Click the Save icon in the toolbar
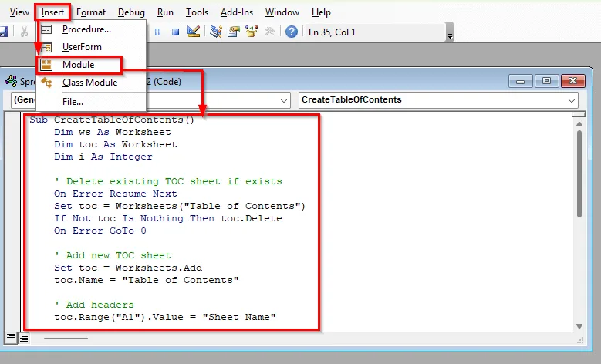This screenshot has width=601, height=364. point(3,32)
